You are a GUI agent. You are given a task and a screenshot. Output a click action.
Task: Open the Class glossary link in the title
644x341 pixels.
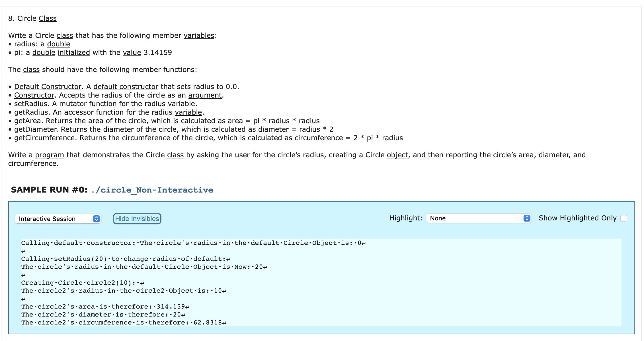pos(47,18)
